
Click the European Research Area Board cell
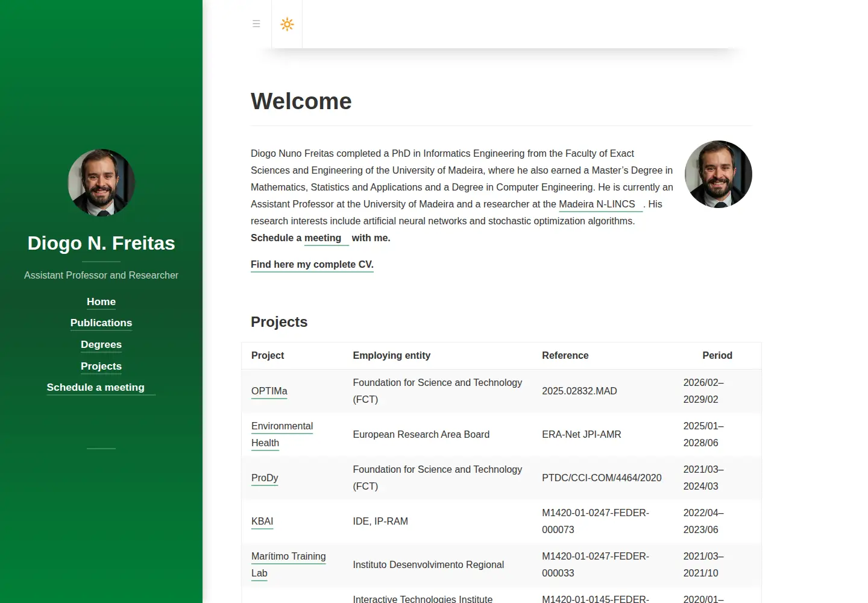click(421, 434)
